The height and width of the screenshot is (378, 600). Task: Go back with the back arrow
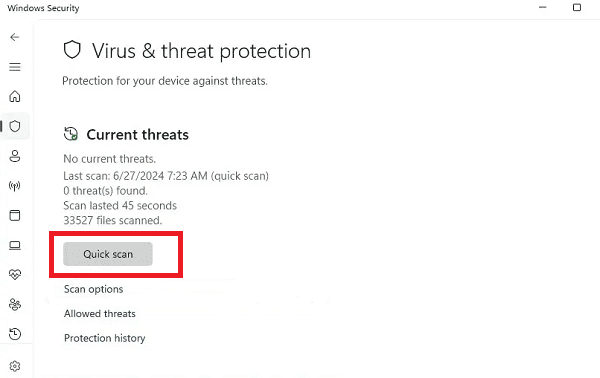click(x=15, y=37)
